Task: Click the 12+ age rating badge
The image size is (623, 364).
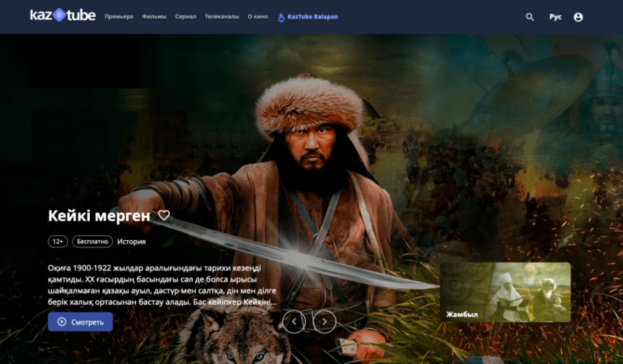Action: click(x=58, y=241)
